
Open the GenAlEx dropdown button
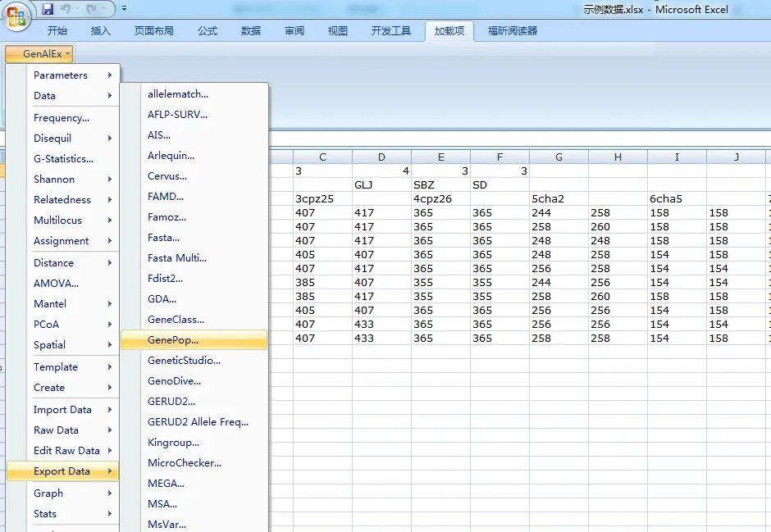[x=38, y=53]
